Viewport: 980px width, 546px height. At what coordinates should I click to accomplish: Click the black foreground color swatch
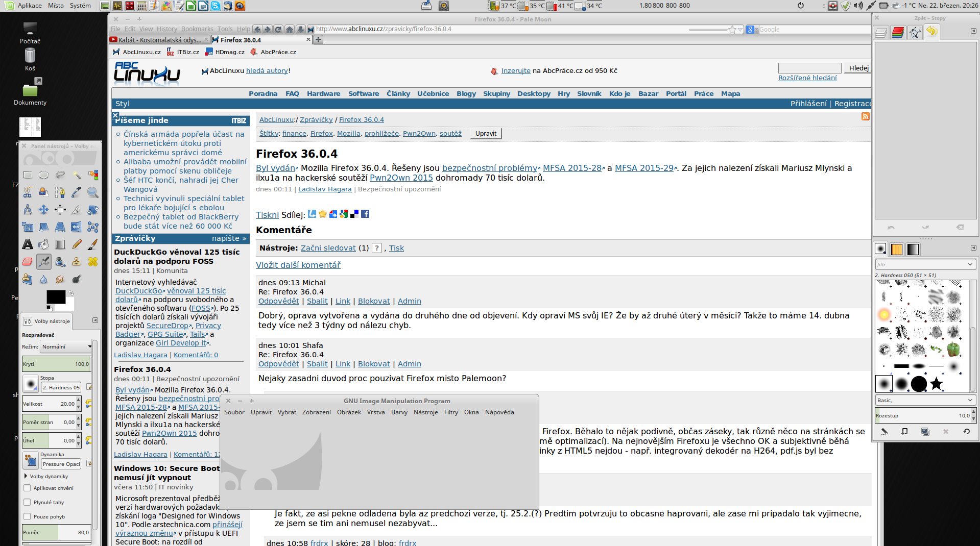[x=56, y=296]
